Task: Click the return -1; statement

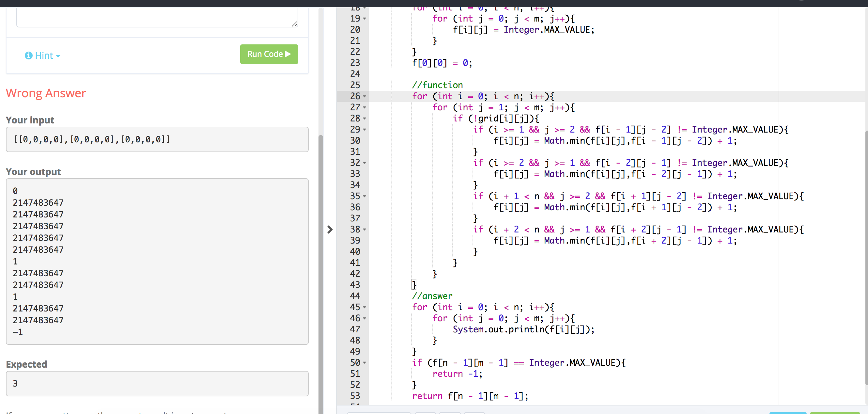Action: 457,374
